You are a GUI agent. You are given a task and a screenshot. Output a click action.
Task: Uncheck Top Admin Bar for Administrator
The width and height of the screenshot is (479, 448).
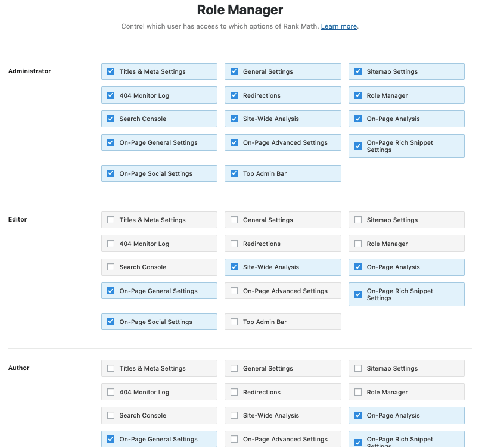(x=234, y=173)
